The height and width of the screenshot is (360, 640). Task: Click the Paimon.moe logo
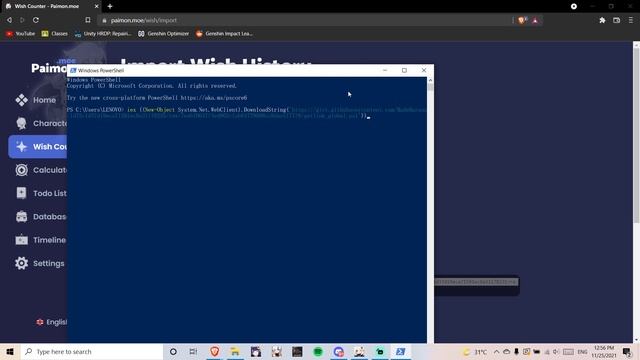coord(49,67)
